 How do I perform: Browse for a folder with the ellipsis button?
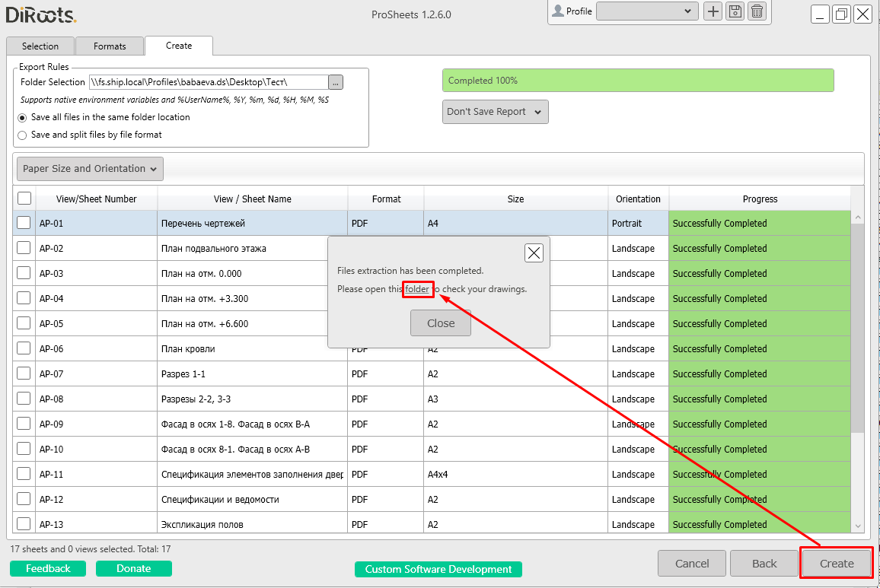[x=335, y=82]
